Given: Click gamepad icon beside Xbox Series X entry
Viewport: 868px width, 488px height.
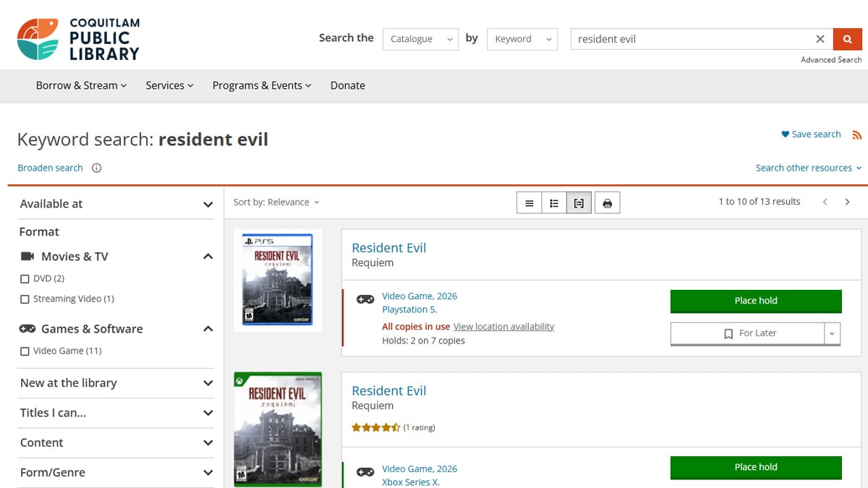Looking at the screenshot, I should [x=365, y=472].
